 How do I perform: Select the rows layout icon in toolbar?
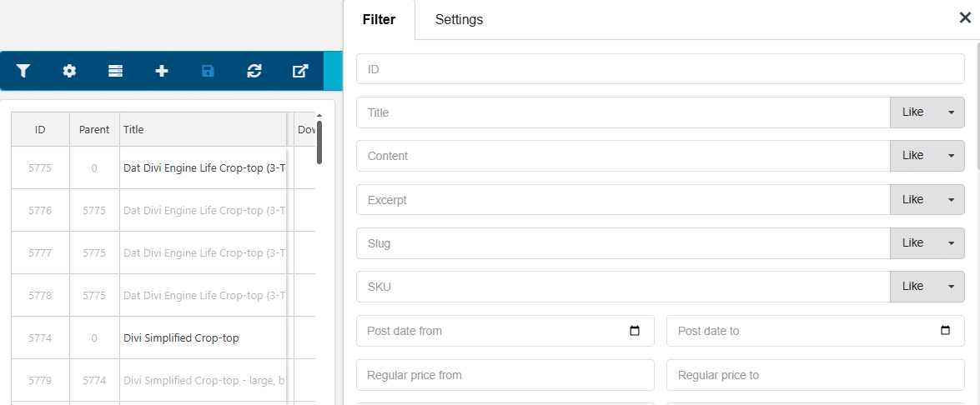pos(116,71)
